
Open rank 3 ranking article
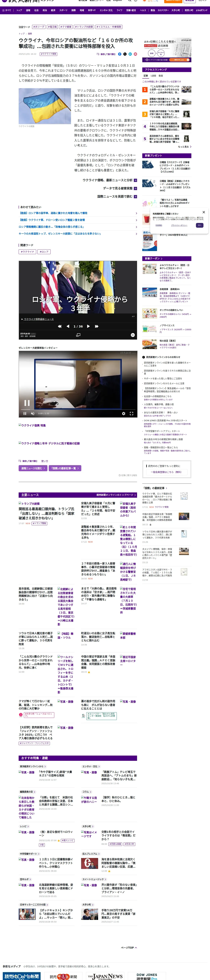[167, 114]
